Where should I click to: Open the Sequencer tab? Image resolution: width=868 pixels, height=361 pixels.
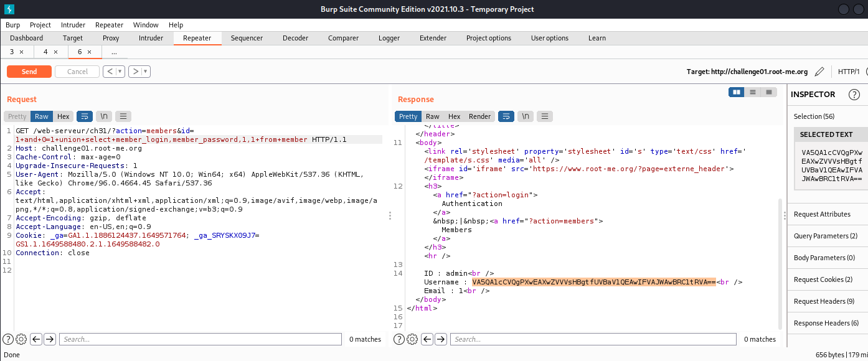247,38
